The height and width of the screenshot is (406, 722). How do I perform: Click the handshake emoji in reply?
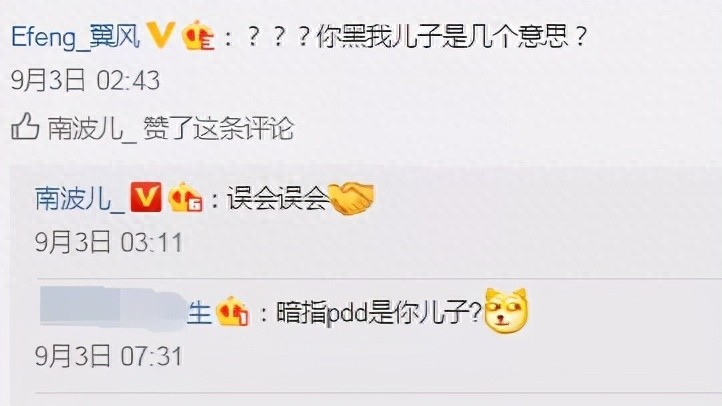pyautogui.click(x=352, y=198)
